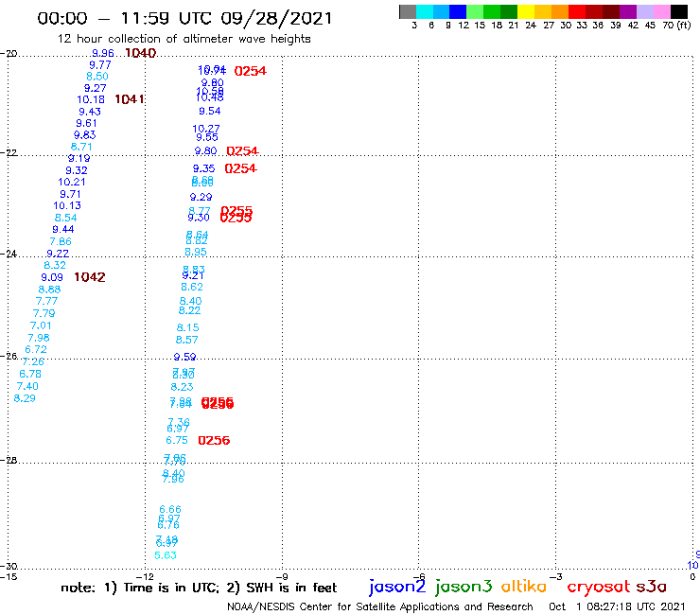Click the time range title '00:00 – 11:59 UTC 09/28/2021'
The height and width of the screenshot is (615, 700).
point(184,18)
